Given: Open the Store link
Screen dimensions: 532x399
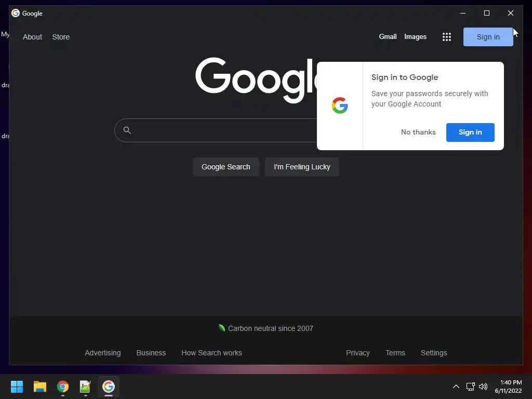Looking at the screenshot, I should [x=61, y=37].
